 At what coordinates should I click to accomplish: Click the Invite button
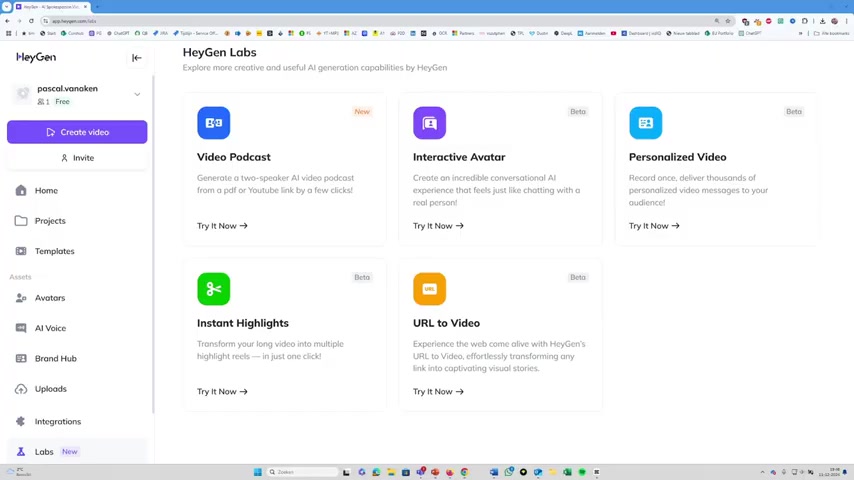point(77,158)
